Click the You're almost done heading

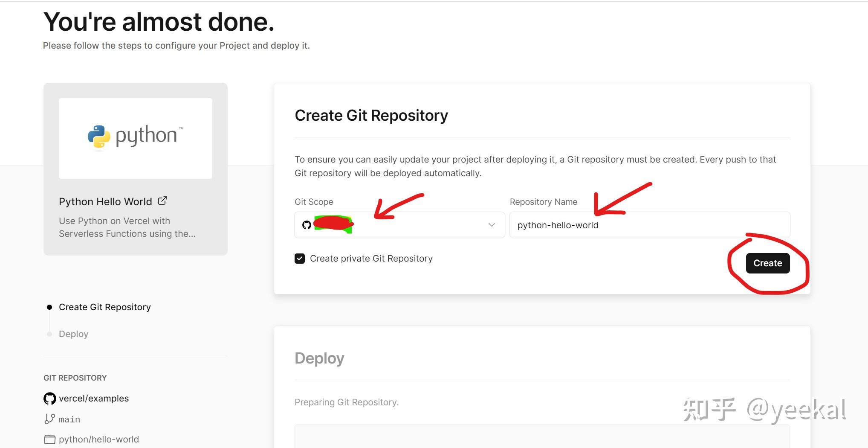(159, 21)
